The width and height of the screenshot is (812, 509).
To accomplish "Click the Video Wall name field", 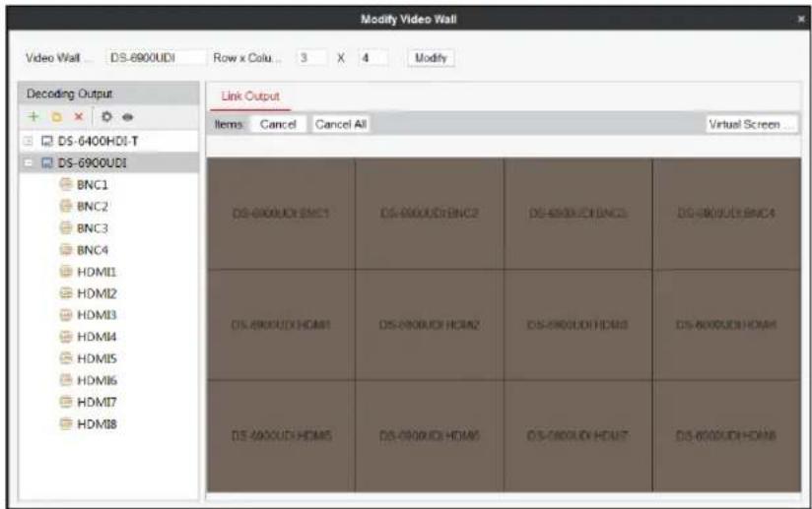I will tap(156, 58).
